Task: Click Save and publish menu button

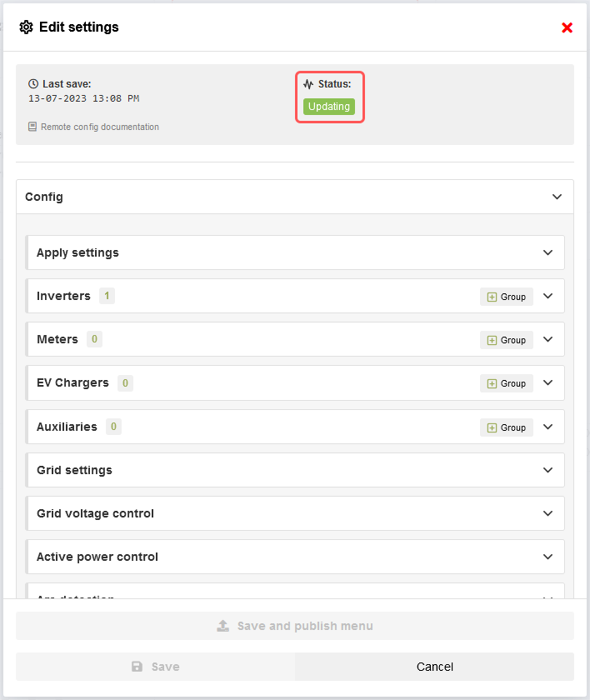Action: click(x=295, y=626)
